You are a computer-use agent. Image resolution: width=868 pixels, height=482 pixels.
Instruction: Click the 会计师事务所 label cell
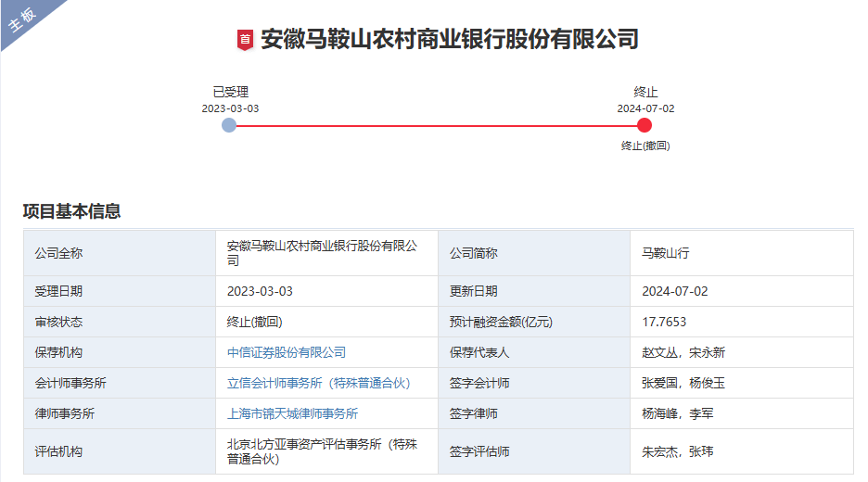tap(120, 383)
